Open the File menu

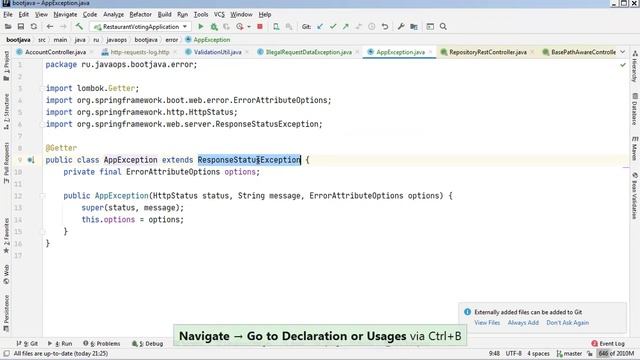pyautogui.click(x=8, y=14)
